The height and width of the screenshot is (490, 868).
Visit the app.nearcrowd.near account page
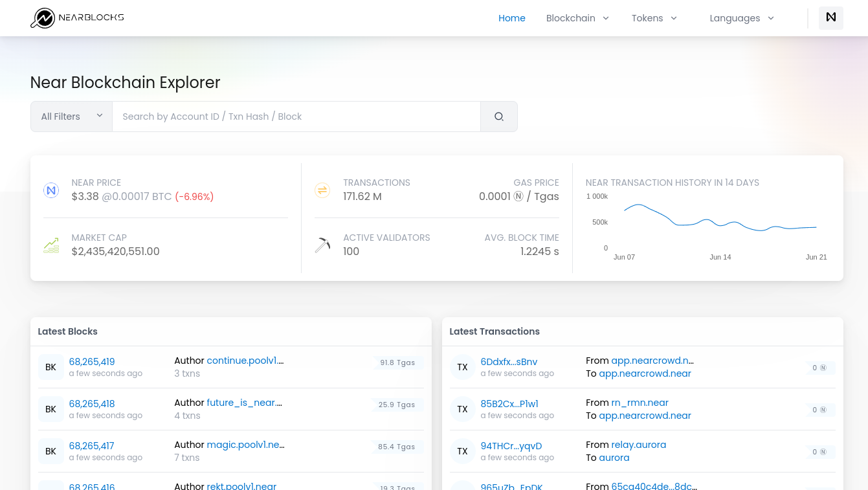(x=644, y=373)
